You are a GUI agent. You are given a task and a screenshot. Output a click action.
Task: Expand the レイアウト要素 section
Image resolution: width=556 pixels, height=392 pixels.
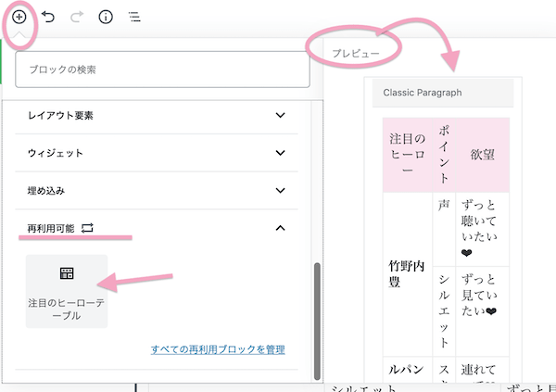tap(157, 115)
